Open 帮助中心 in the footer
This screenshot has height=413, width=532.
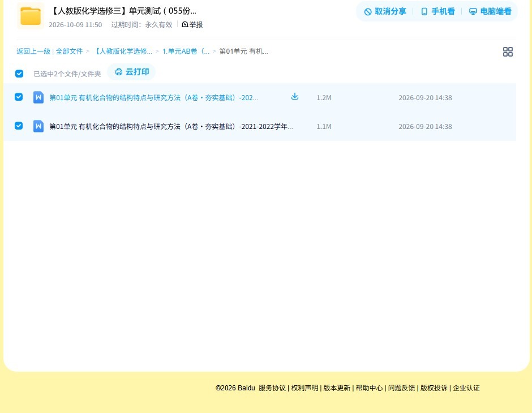pyautogui.click(x=369, y=388)
